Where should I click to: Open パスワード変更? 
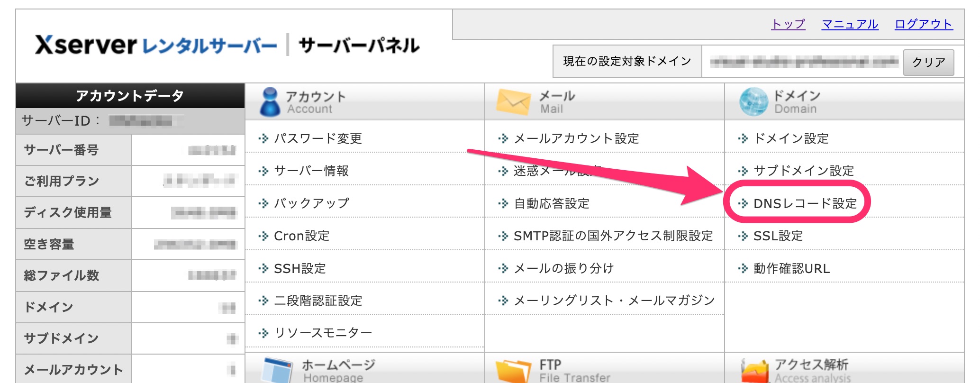(x=318, y=138)
